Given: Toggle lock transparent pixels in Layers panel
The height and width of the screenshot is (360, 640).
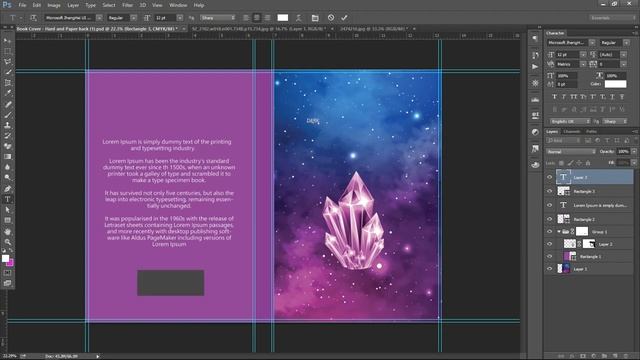Looking at the screenshot, I should (561, 163).
